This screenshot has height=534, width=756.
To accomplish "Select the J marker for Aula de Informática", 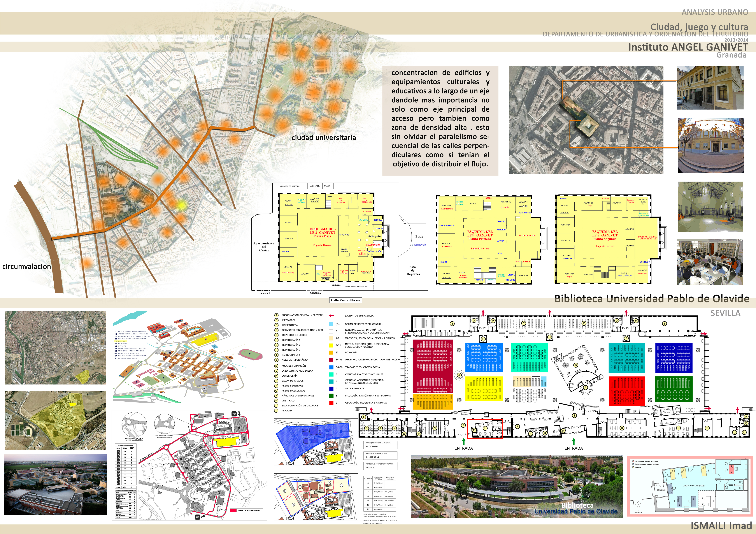I will pos(276,360).
